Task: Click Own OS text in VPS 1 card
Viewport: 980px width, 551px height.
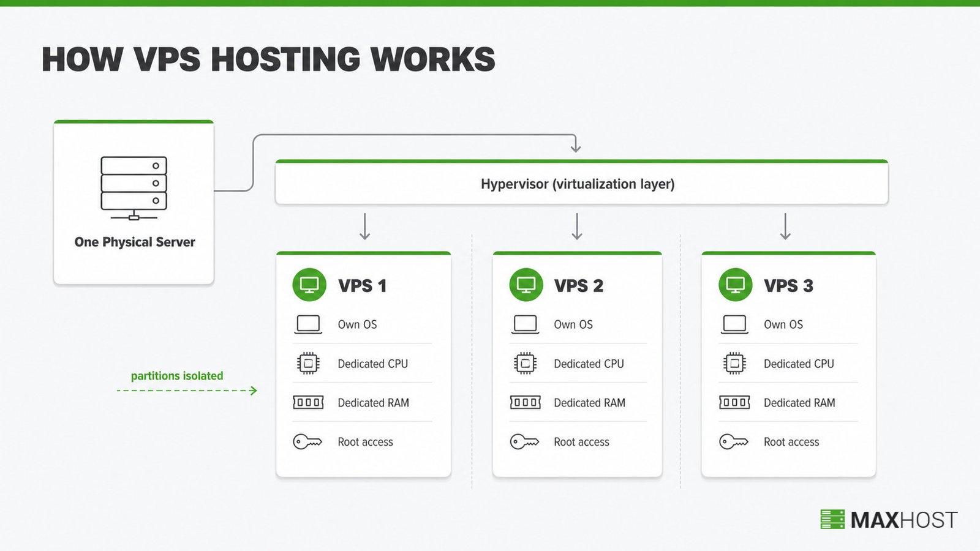Action: pyautogui.click(x=357, y=324)
